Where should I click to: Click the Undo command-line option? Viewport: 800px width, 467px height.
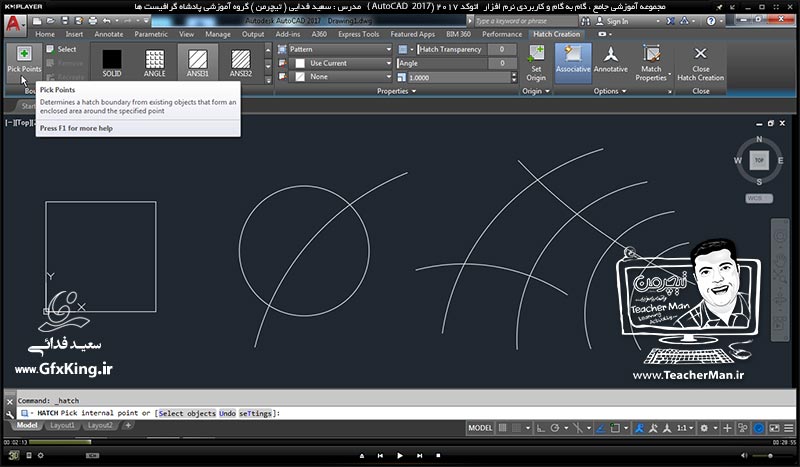click(228, 413)
